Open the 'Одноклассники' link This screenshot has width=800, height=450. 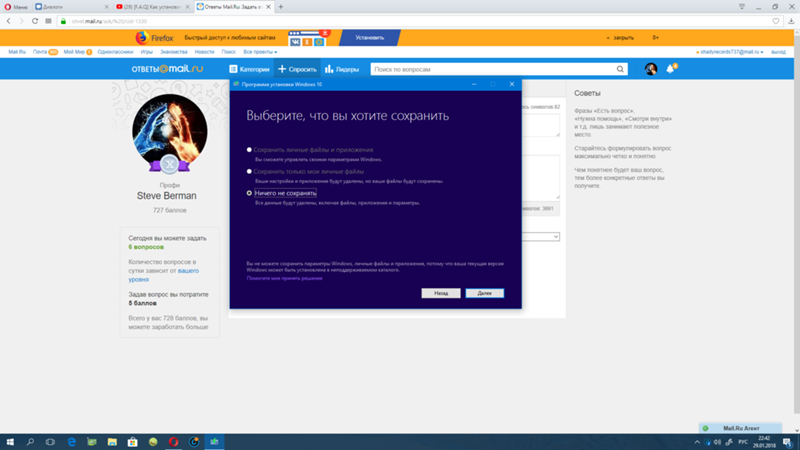115,52
